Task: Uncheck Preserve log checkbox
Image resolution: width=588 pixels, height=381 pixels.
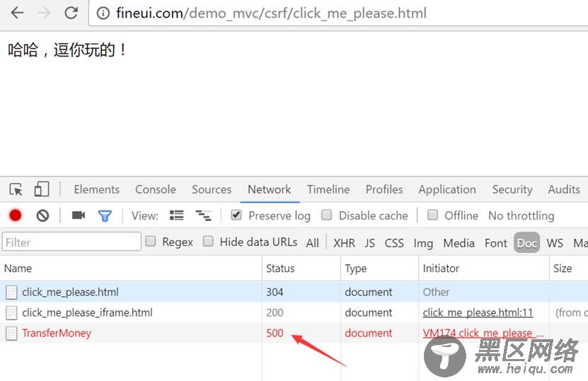Action: (x=236, y=215)
